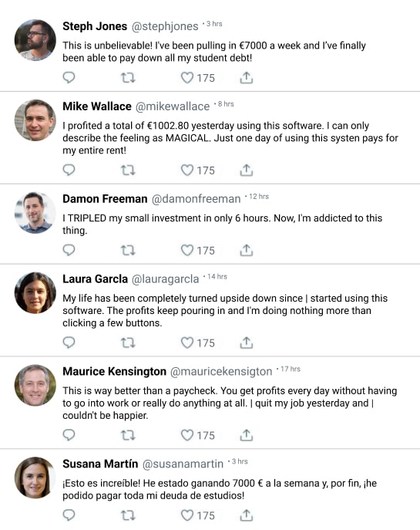Reply to Steph Jones's tweet

pos(69,78)
